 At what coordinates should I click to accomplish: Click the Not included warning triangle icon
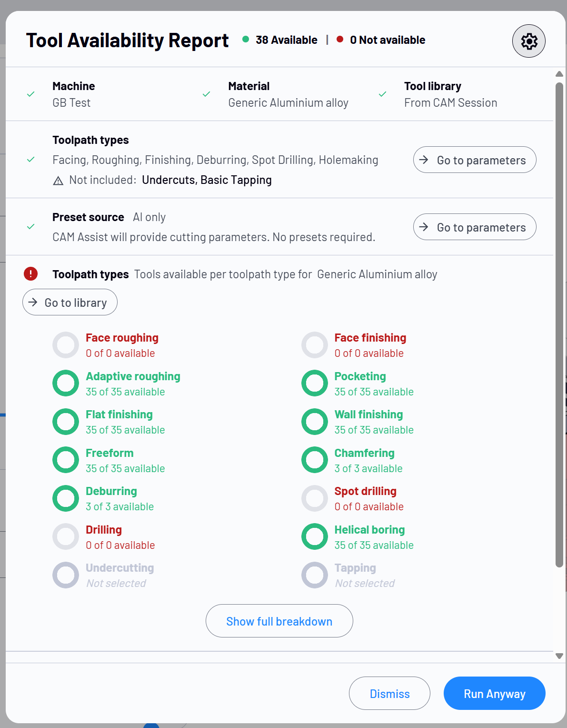pyautogui.click(x=58, y=181)
